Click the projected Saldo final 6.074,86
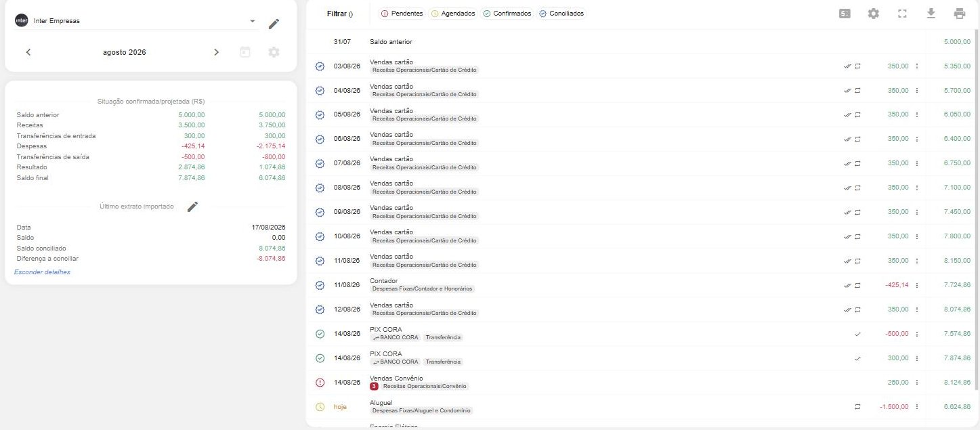The height and width of the screenshot is (430, 980). pos(272,178)
